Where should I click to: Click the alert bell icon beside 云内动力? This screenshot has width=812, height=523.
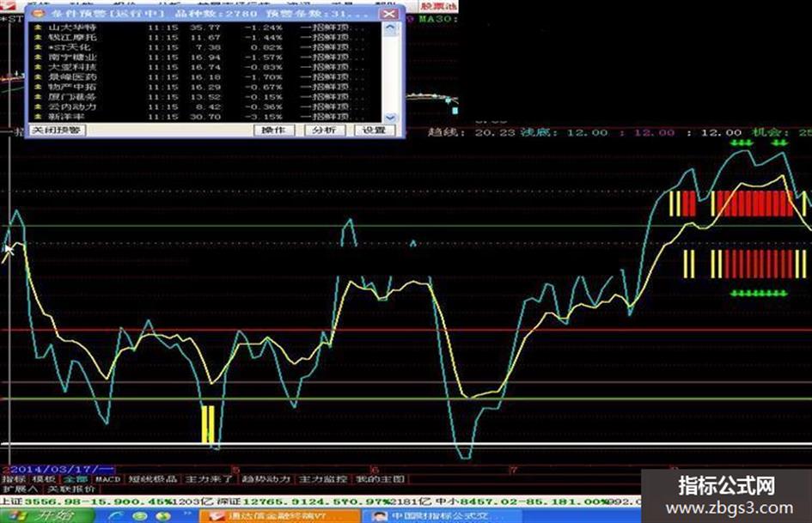tap(37, 106)
